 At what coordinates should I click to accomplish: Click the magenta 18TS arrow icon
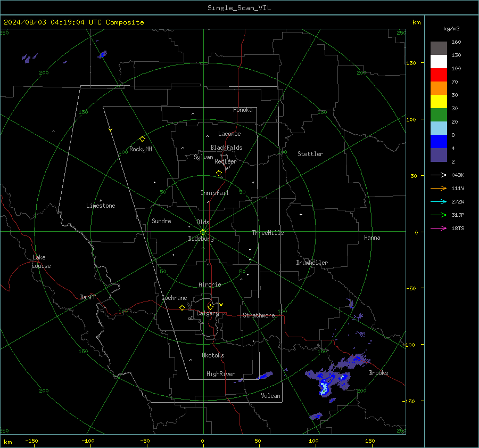[439, 229]
